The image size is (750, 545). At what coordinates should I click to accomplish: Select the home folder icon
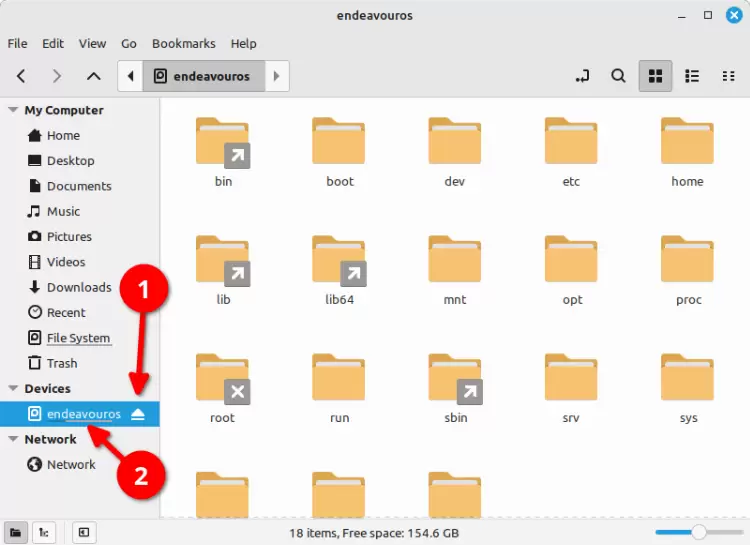click(687, 141)
